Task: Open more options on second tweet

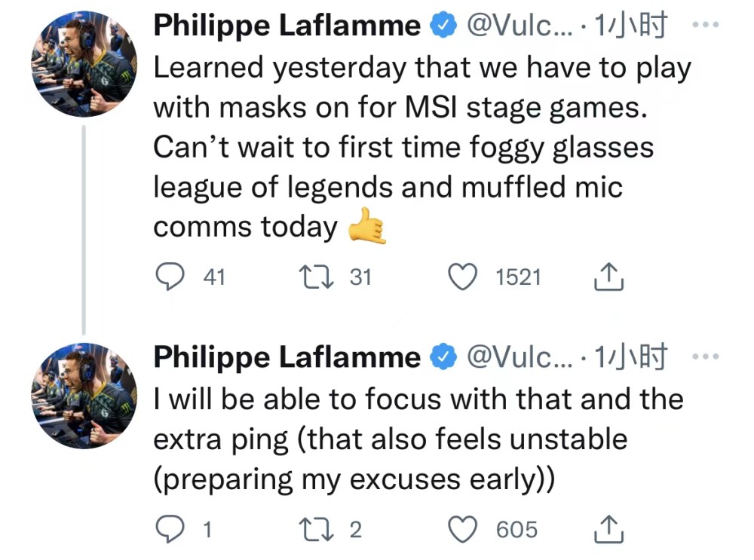Action: click(705, 356)
